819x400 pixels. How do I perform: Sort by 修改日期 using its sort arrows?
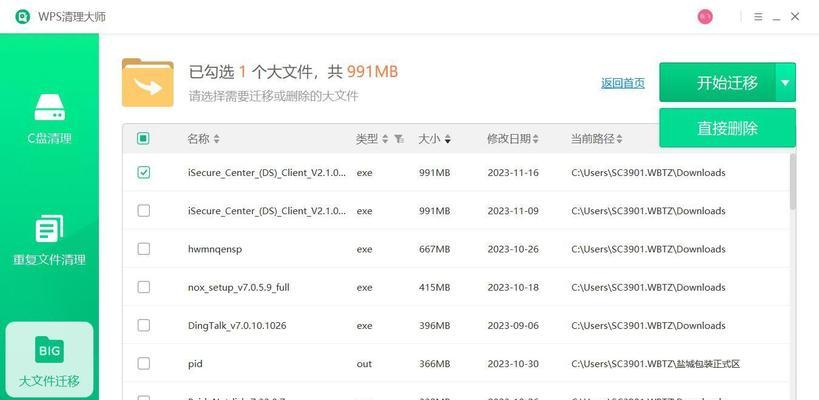click(535, 139)
